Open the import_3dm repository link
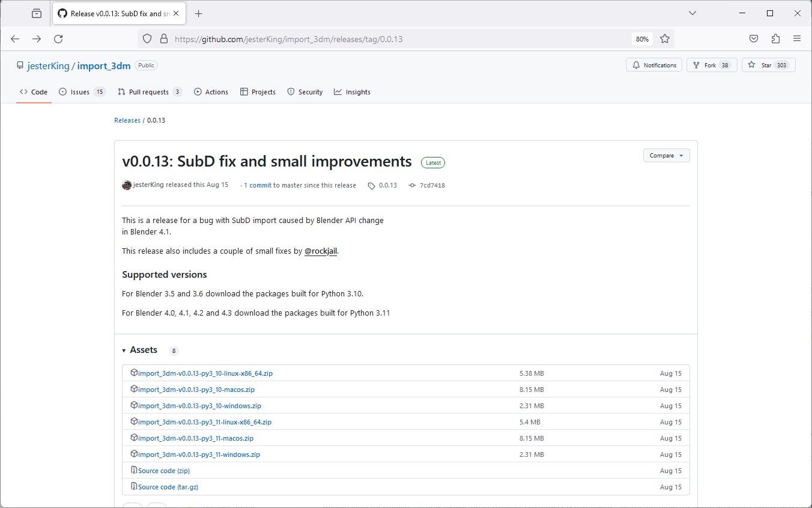Screen dimensions: 812x508 104,66
